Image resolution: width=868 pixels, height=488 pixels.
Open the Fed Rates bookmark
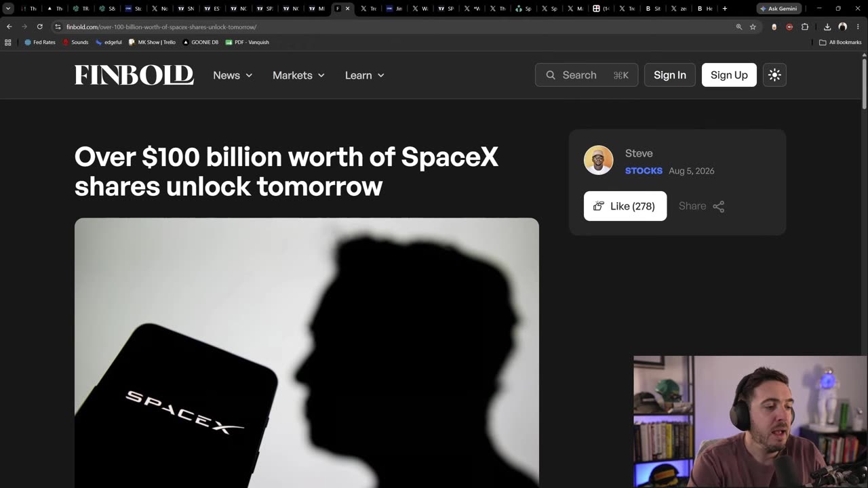point(40,42)
